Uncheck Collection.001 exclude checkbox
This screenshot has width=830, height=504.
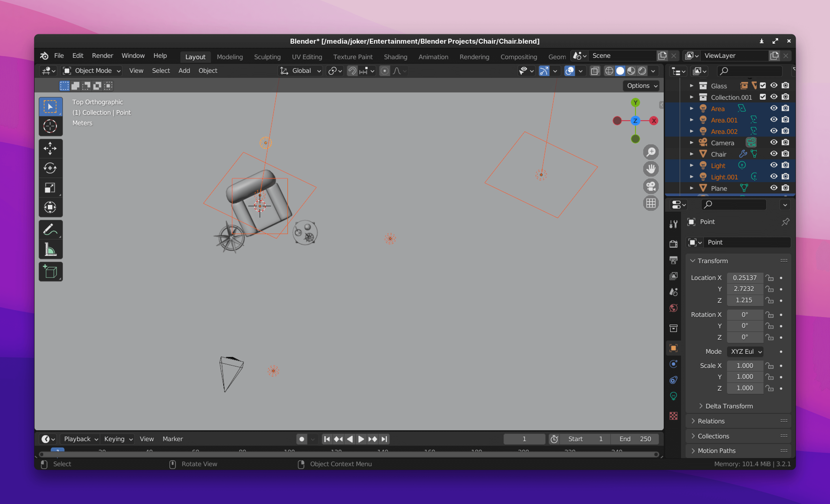(763, 97)
